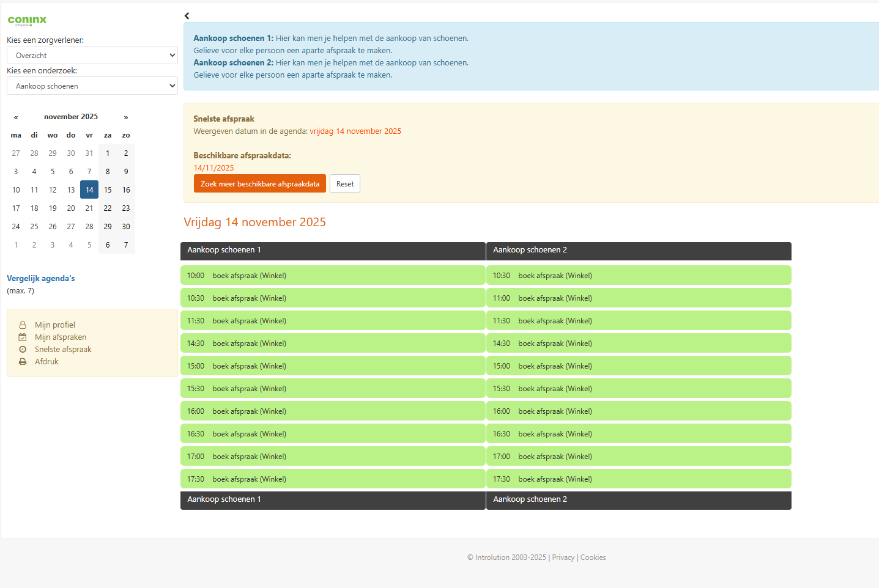
Task: Book 16:00 slot in Aankoop schoenen 2
Action: tap(639, 411)
